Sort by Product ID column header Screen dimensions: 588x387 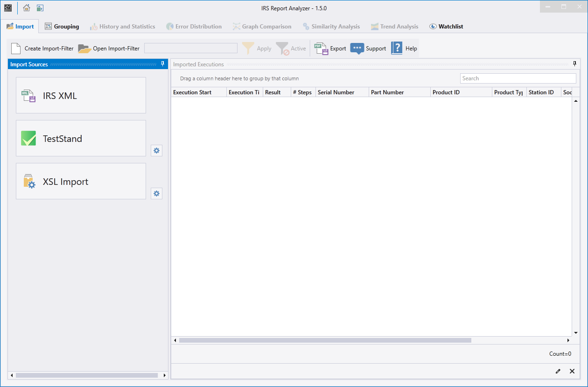pos(462,92)
